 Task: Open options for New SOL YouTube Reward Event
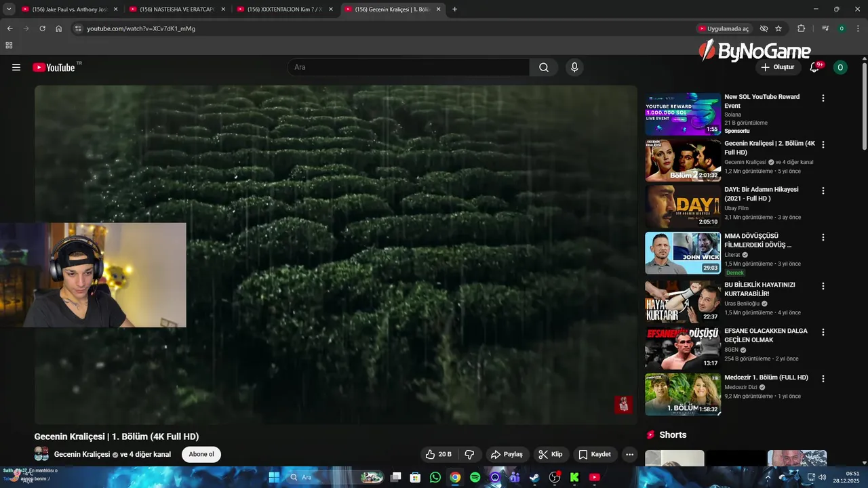click(823, 98)
